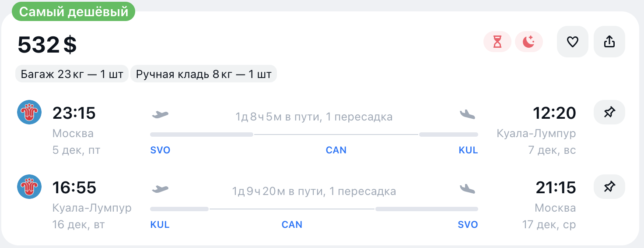Click the "Самый дешёвый" green badge
This screenshot has width=644, height=248.
click(74, 12)
